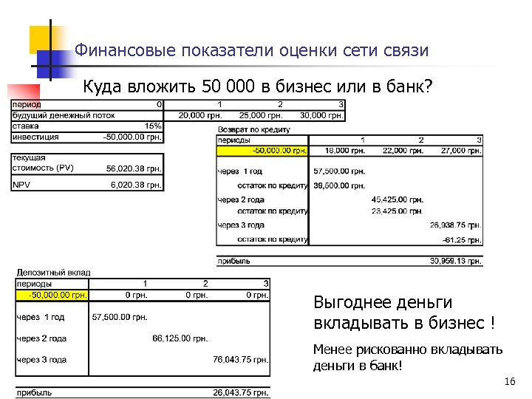Select the deposit value "76,043.75 грн."

(241, 360)
